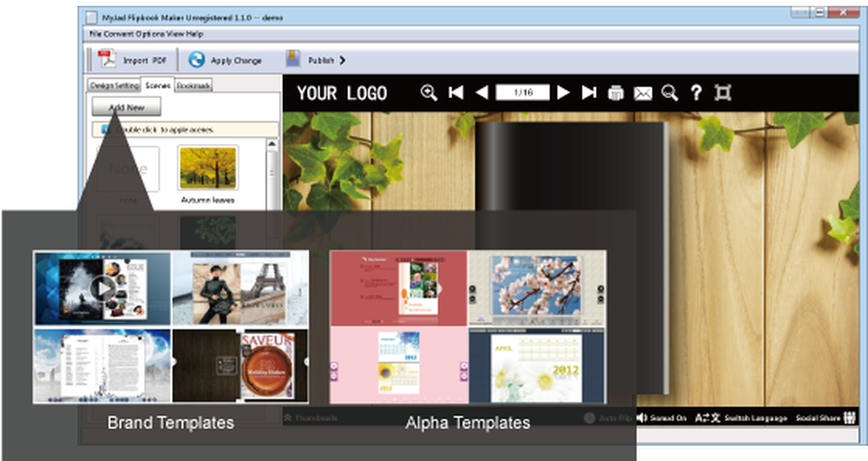Click the closed book cover in preview
Image resolution: width=868 pixels, height=461 pixels.
[x=571, y=258]
